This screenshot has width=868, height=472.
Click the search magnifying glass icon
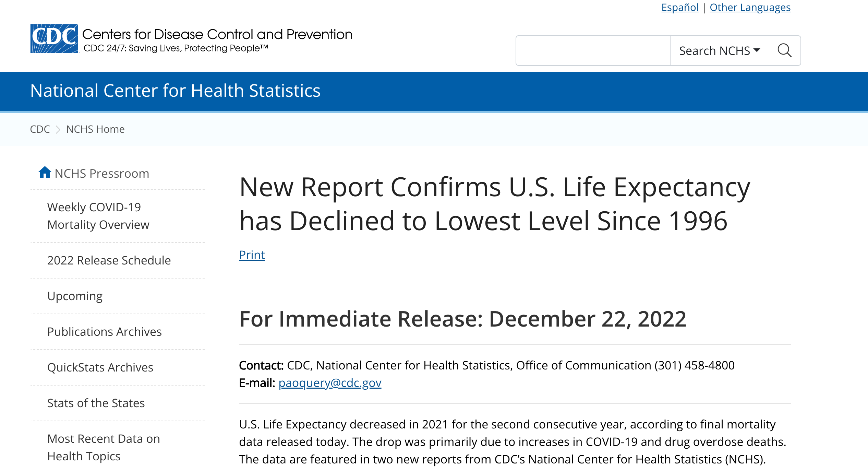784,51
